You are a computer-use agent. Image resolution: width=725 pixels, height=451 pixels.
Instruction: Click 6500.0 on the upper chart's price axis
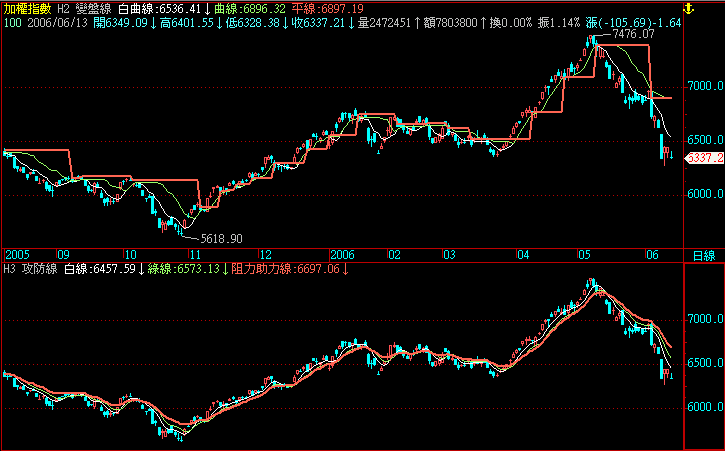point(705,140)
